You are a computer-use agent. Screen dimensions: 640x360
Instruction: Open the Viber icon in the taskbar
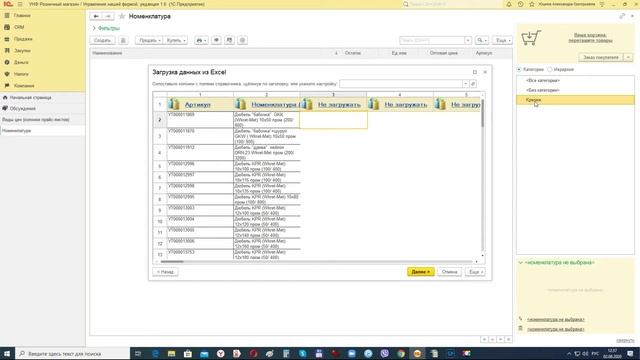click(384, 353)
